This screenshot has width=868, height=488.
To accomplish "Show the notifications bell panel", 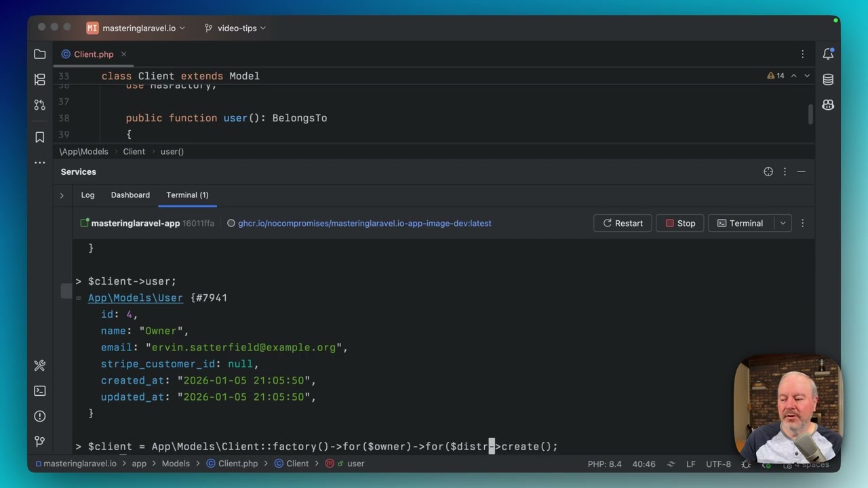I will tap(828, 54).
